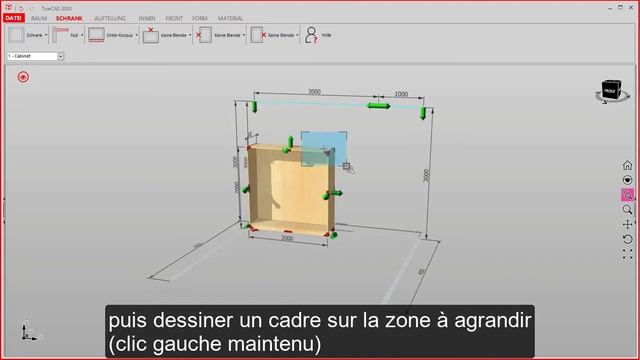Open the AUFTEILUNG tab
This screenshot has height=360, width=640.
click(x=110, y=18)
